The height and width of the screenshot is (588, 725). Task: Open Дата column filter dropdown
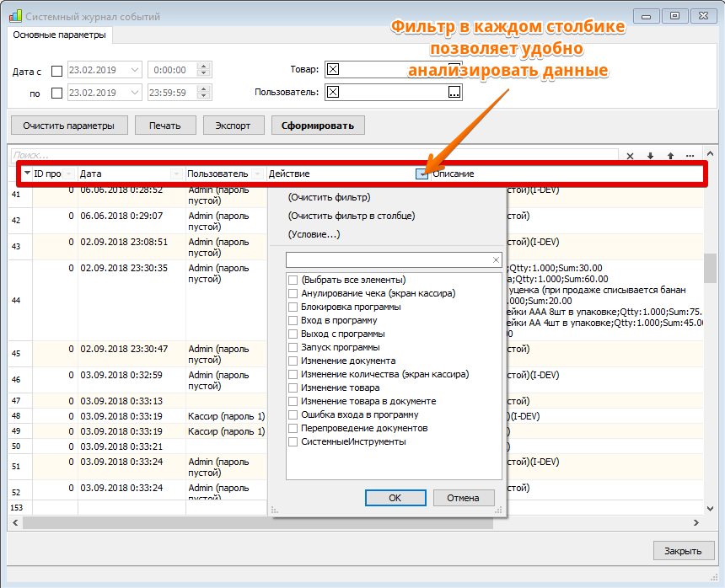coord(175,174)
